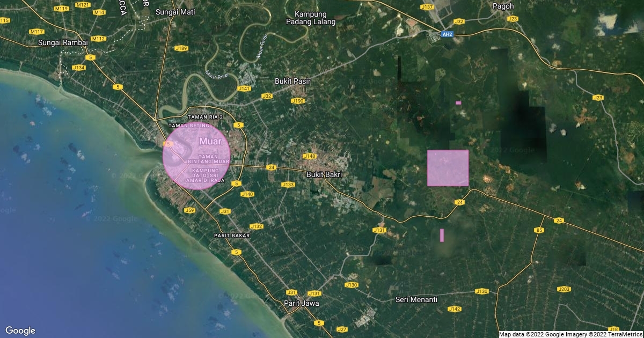Click the J59 route marker
The width and height of the screenshot is (644, 338).
point(189,211)
